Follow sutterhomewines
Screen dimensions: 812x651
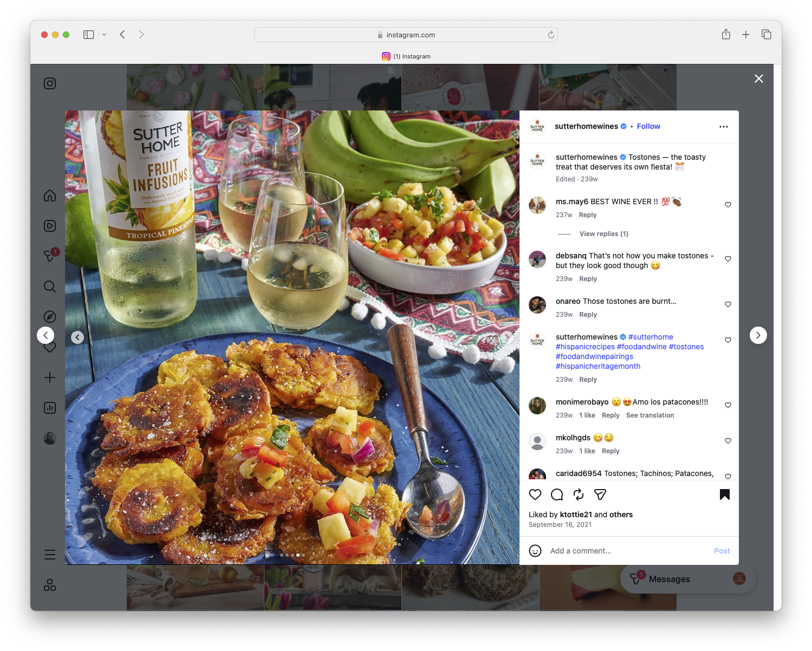(648, 126)
